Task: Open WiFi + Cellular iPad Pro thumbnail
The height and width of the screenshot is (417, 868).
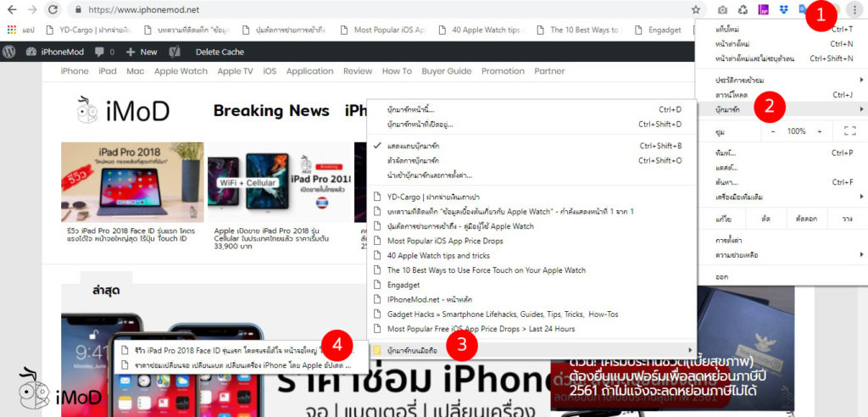Action: (x=280, y=182)
